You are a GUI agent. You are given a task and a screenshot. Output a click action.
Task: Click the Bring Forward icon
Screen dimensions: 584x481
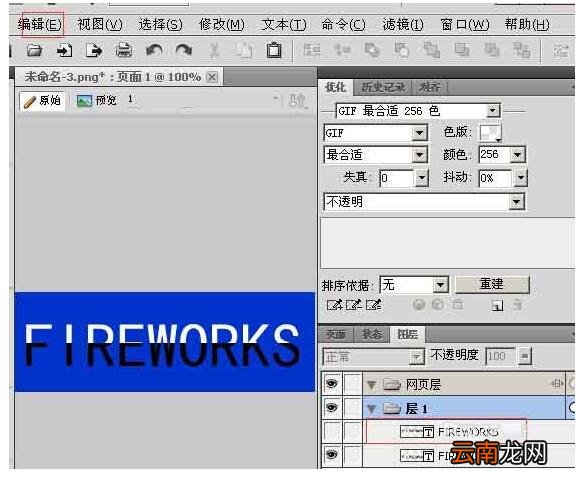(x=462, y=50)
